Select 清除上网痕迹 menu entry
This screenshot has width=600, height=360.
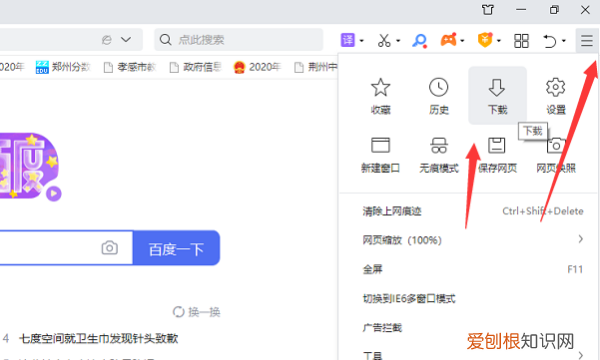tap(468, 211)
